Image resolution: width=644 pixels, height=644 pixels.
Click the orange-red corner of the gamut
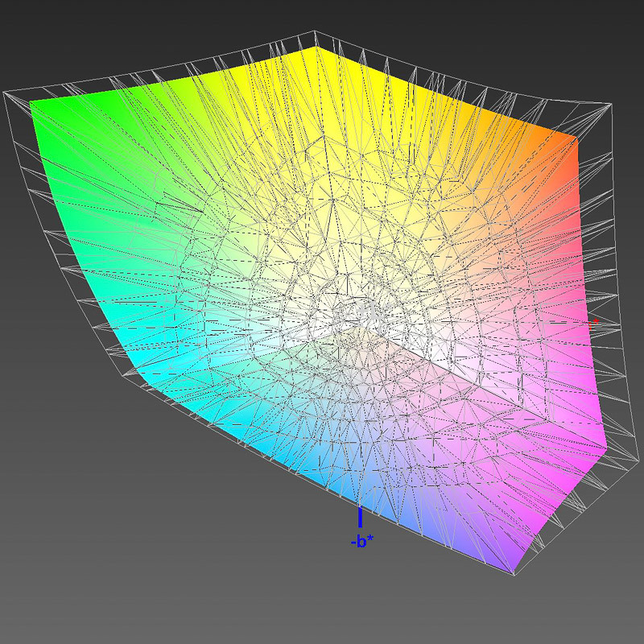point(573,145)
